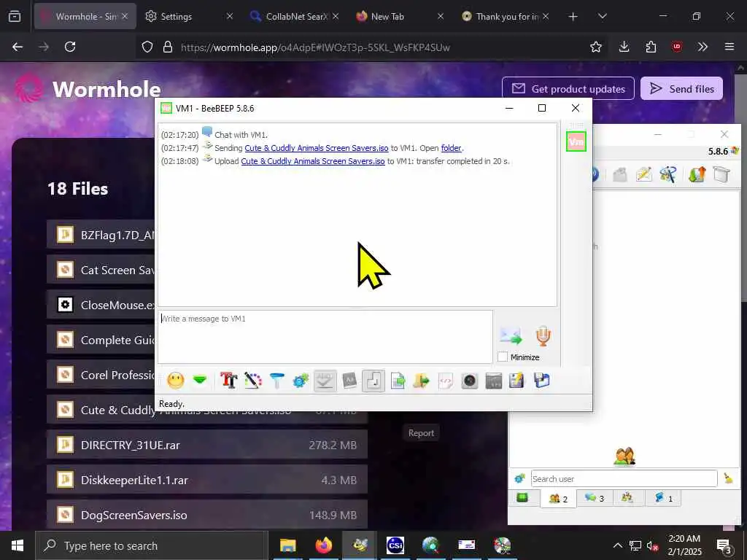
Task: Open the folder link in the sending message
Action: pos(451,148)
